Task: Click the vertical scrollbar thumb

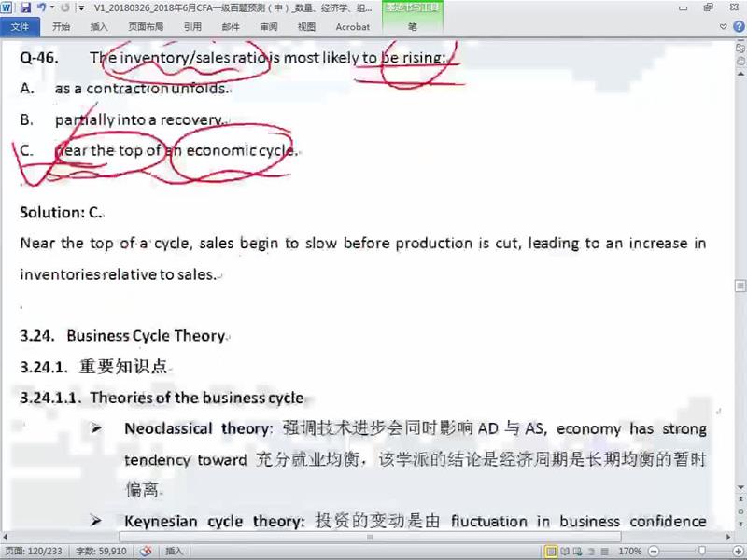Action: (740, 286)
